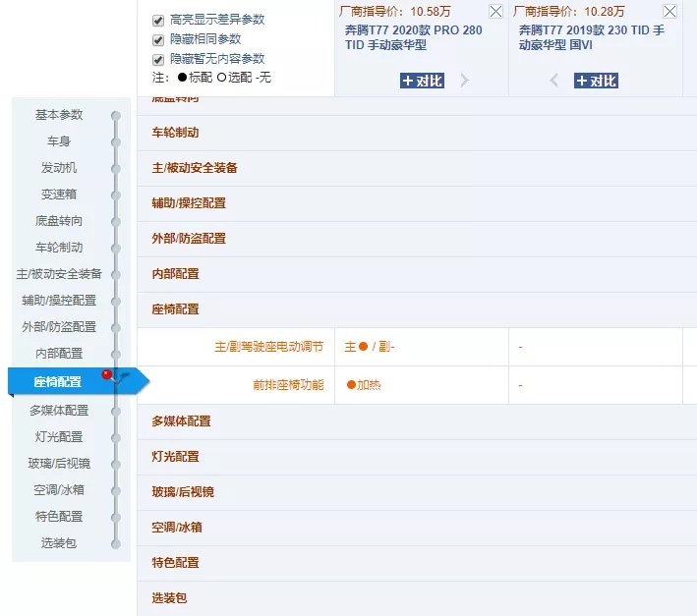Click 厂商指导价: 10.58万 price text
Viewport: 697px width, 616px height.
(x=395, y=11)
